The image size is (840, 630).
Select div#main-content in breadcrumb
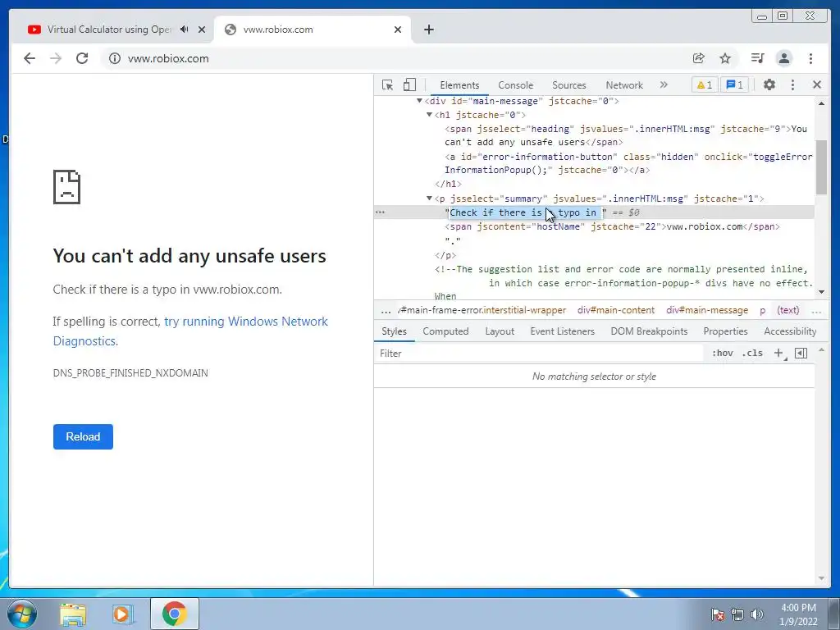coord(616,310)
